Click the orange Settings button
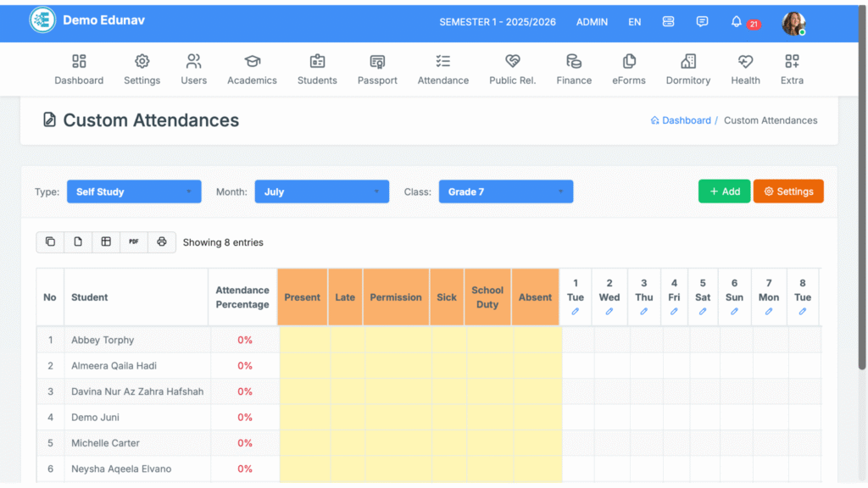This screenshot has width=868, height=488. [788, 191]
